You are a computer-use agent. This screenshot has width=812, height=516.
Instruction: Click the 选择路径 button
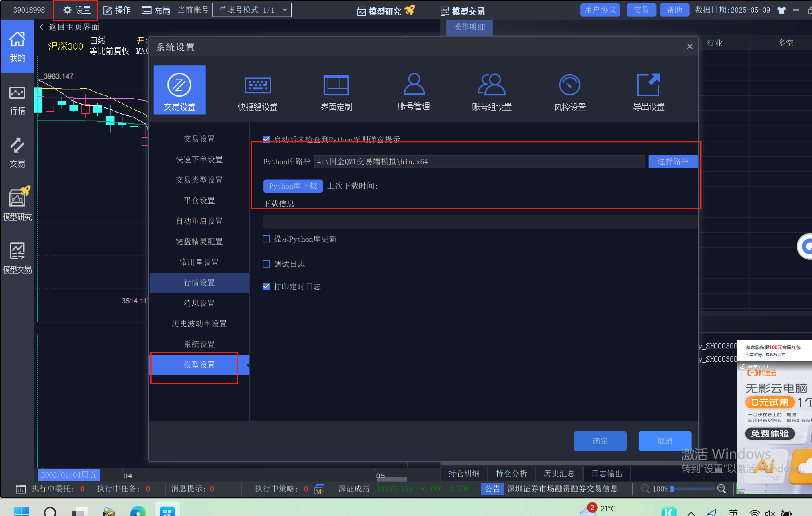click(673, 161)
